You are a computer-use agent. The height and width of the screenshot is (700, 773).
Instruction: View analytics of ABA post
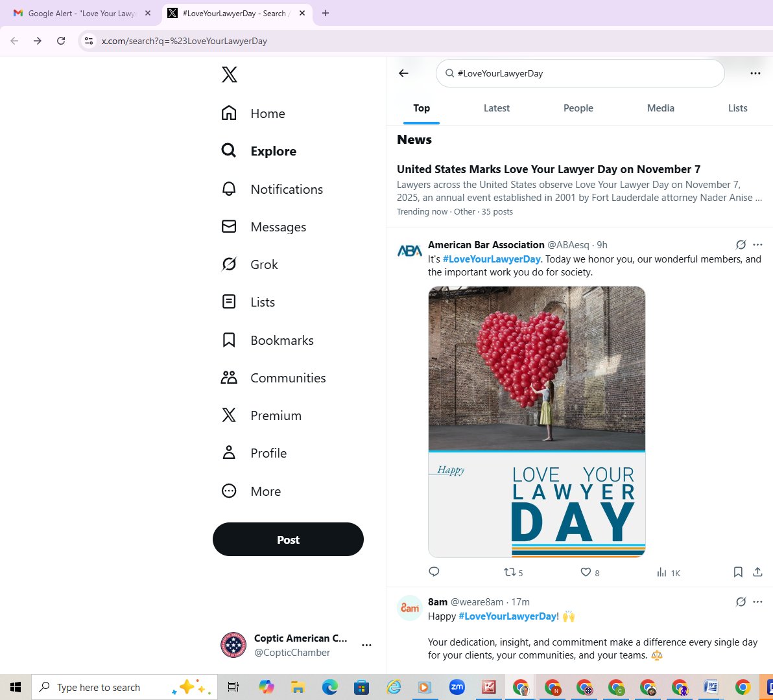coord(669,572)
